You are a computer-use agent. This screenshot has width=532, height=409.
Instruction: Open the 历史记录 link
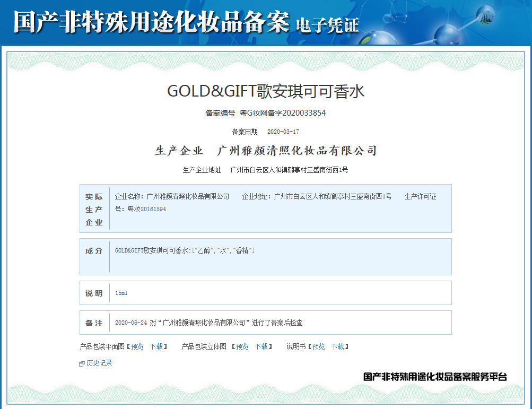tap(99, 363)
